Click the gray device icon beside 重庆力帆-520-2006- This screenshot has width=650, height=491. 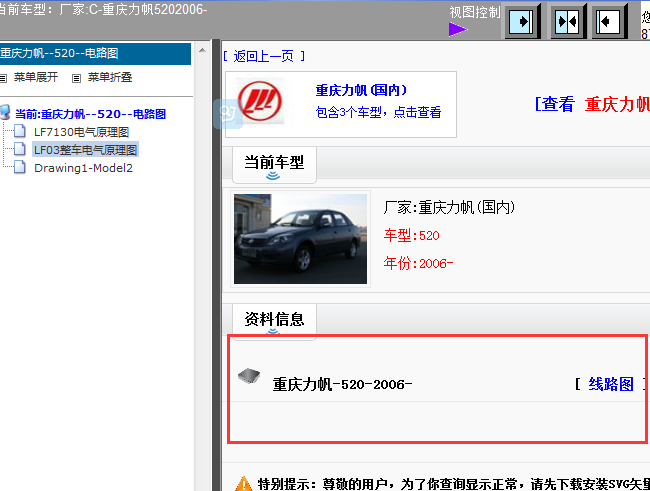coord(249,376)
